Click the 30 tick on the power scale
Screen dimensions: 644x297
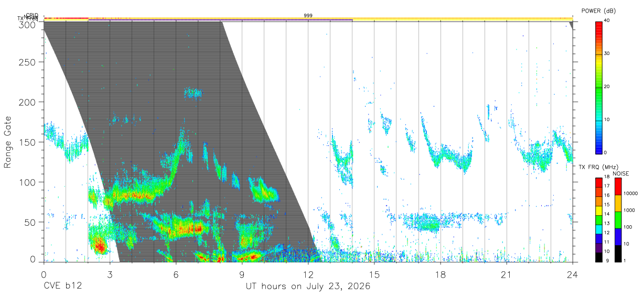(x=607, y=54)
